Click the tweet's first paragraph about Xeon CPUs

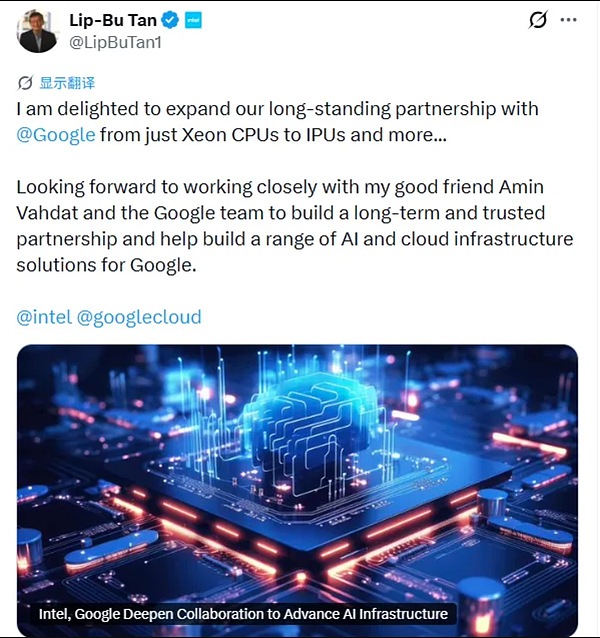pyautogui.click(x=278, y=121)
